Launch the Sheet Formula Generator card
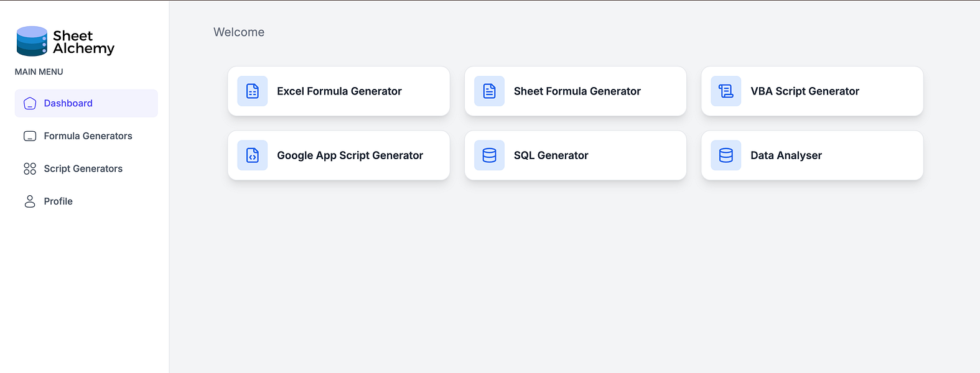The image size is (980, 373). tap(577, 91)
